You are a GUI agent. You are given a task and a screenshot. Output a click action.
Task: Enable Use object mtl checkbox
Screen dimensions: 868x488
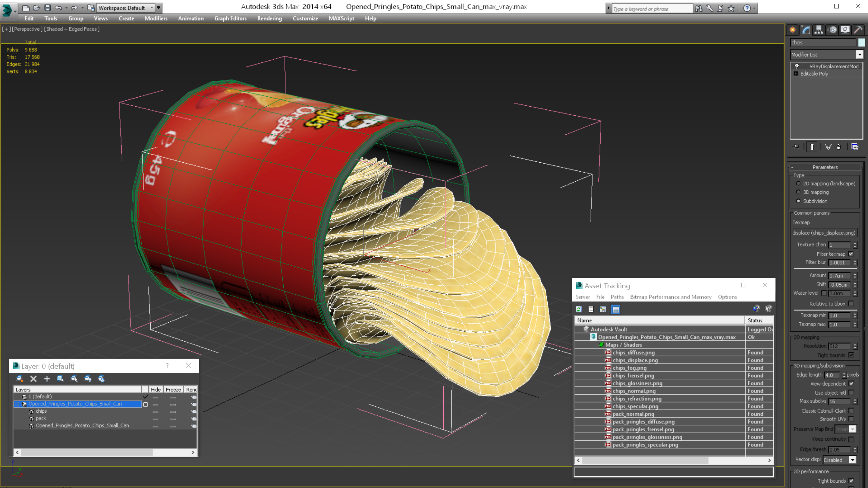click(x=851, y=393)
